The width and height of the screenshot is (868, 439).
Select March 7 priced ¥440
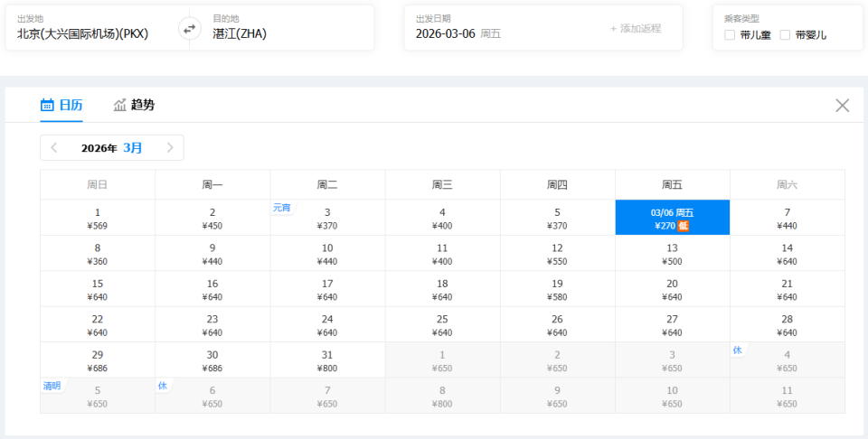click(788, 218)
